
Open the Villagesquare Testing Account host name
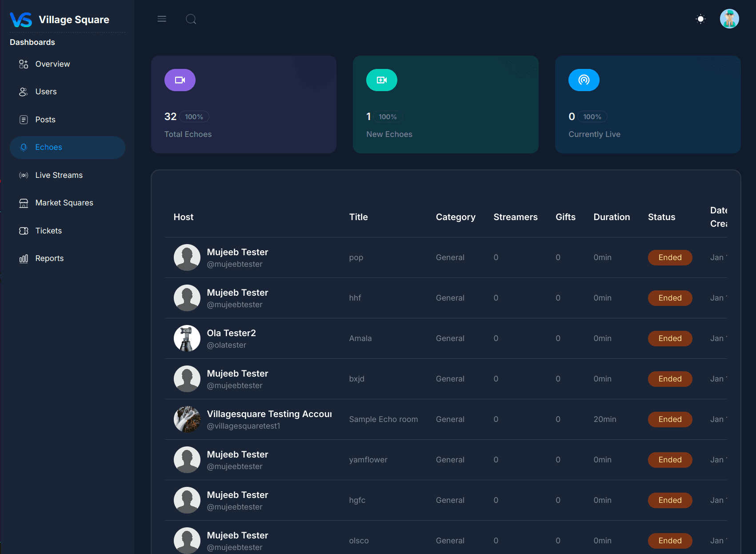269,414
